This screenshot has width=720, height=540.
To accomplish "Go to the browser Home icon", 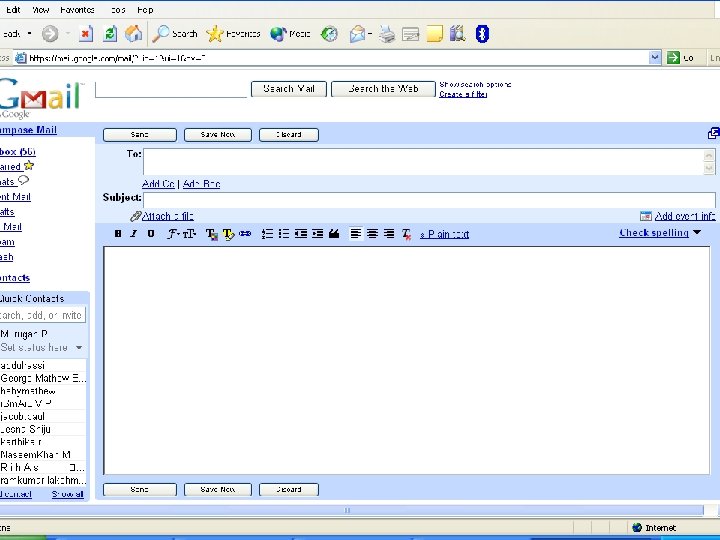I will point(134,34).
